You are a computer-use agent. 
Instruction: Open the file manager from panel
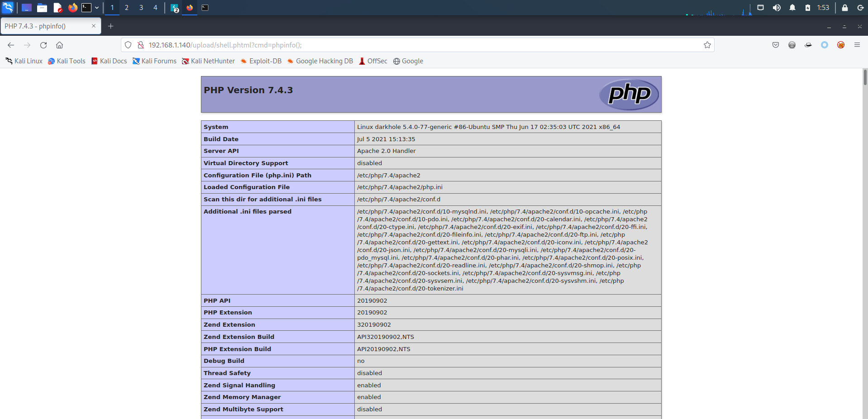point(42,8)
